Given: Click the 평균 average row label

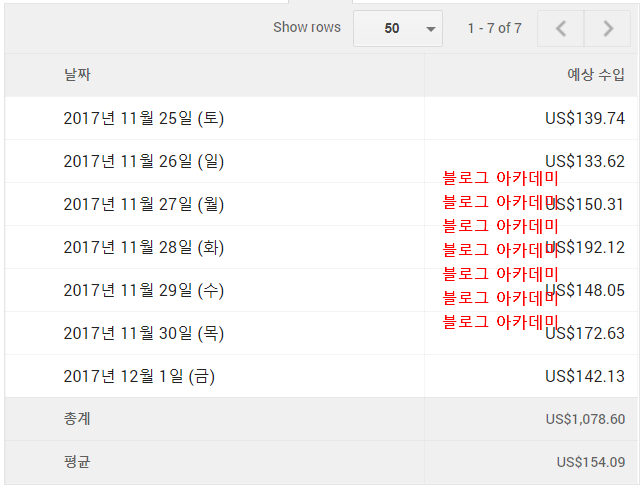Looking at the screenshot, I should (x=77, y=462).
